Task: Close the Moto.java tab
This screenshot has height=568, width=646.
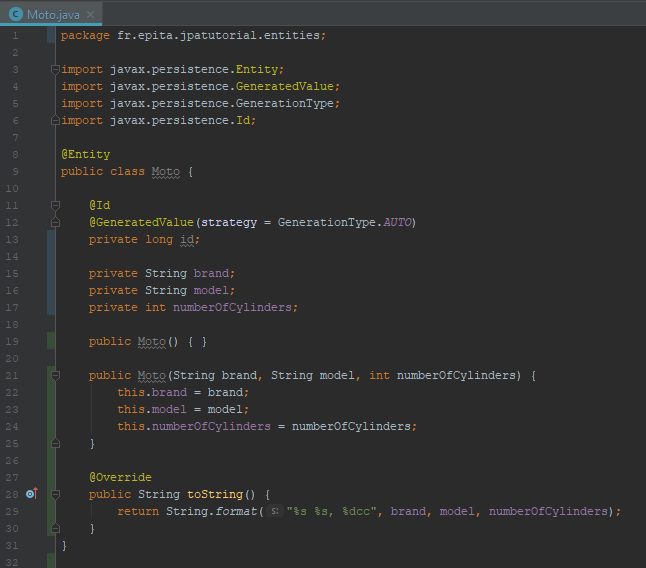Action: (91, 15)
